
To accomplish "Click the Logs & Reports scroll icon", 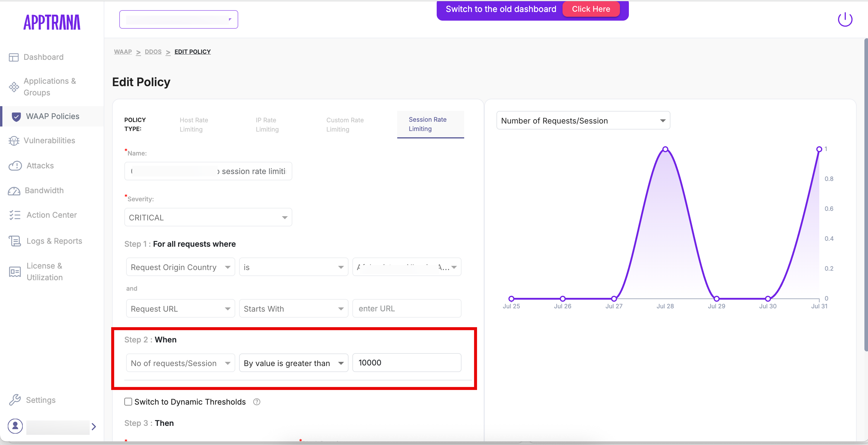I will [15, 241].
